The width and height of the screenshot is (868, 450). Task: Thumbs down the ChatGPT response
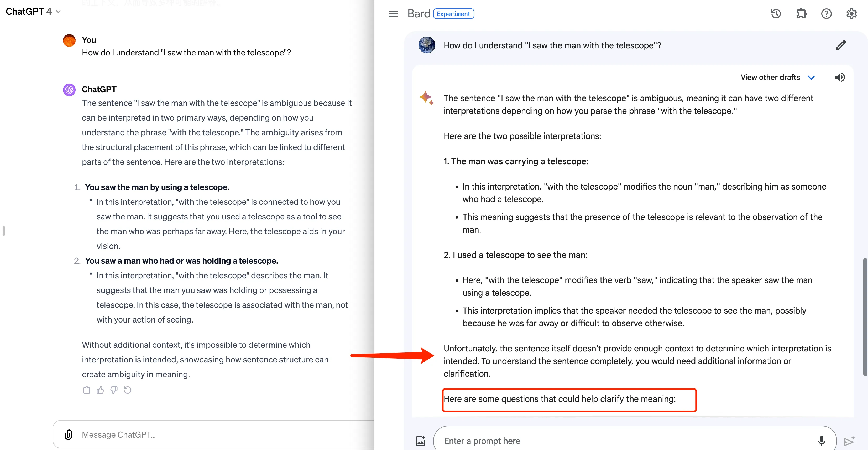click(114, 390)
